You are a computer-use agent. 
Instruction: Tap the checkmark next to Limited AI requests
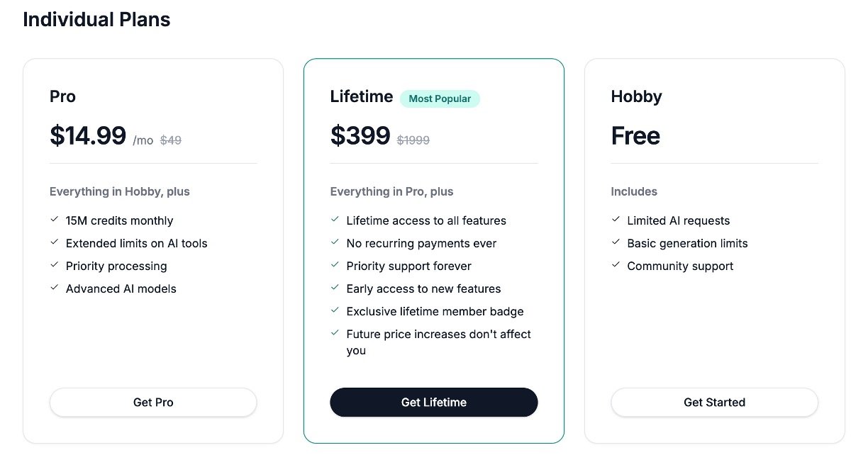[x=616, y=220]
